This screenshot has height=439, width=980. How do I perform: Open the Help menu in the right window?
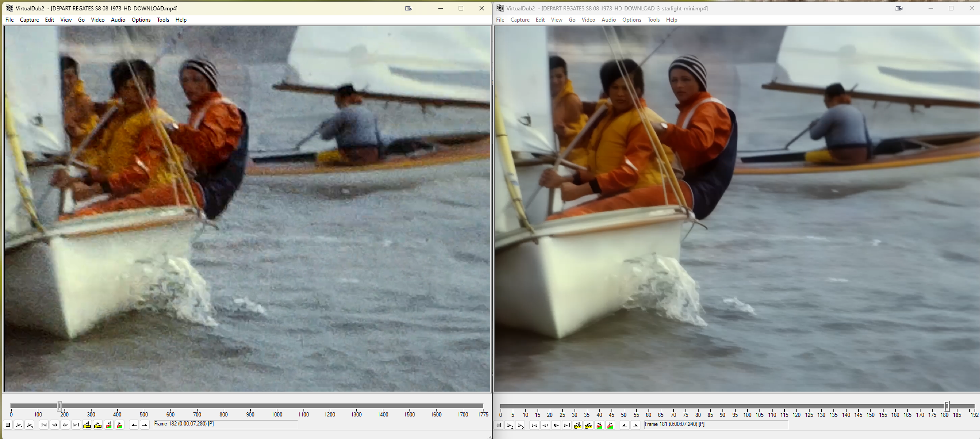pos(672,20)
